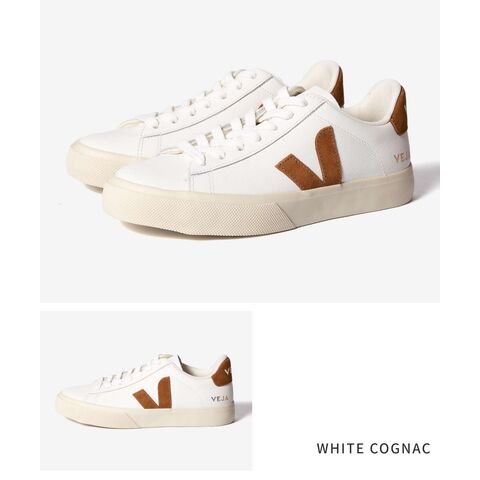Click the shadow behind the front sneaker's heel
The height and width of the screenshot is (480, 480).
point(425,176)
